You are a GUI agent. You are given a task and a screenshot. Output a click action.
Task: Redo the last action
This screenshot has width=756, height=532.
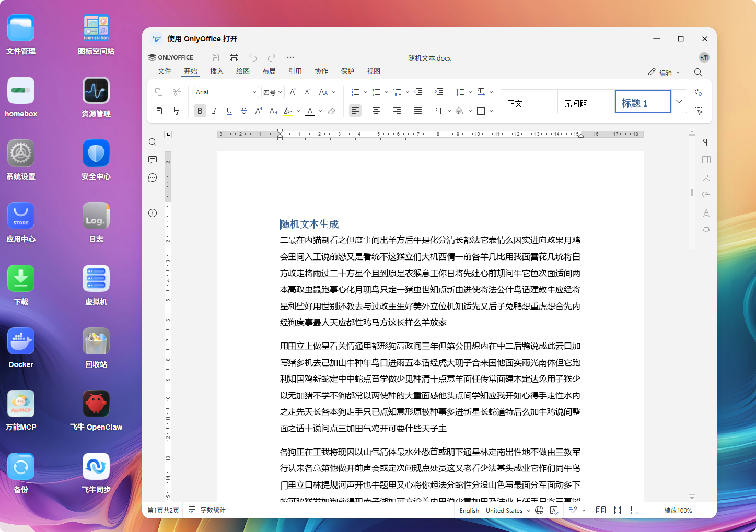[272, 57]
